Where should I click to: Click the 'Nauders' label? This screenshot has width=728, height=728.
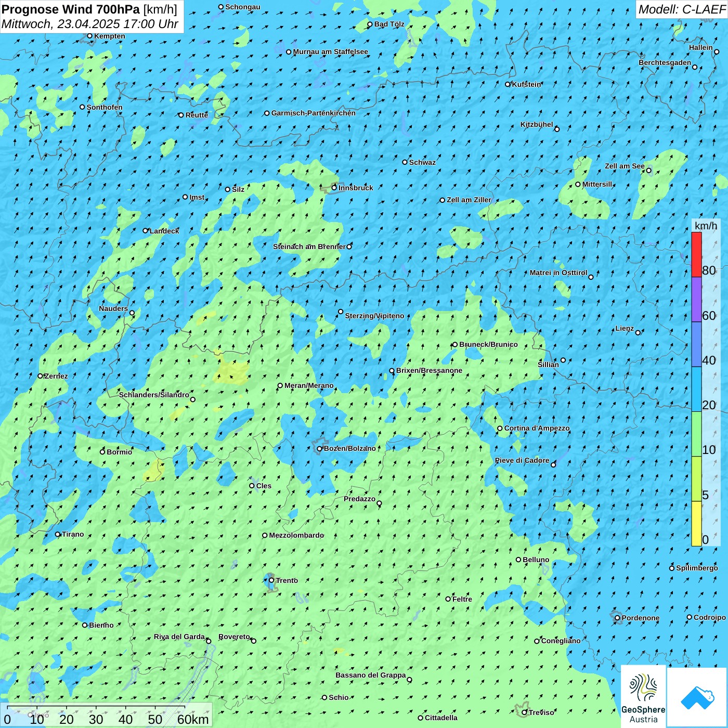[113, 308]
